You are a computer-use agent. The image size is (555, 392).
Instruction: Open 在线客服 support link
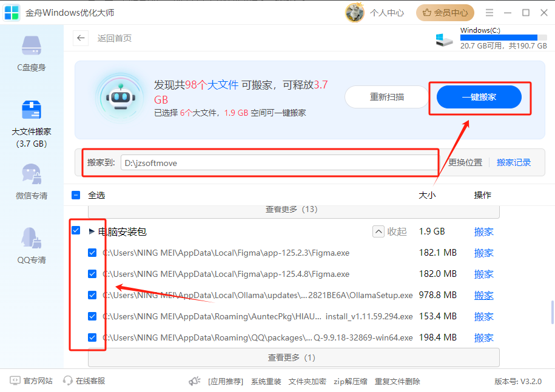[90, 381]
